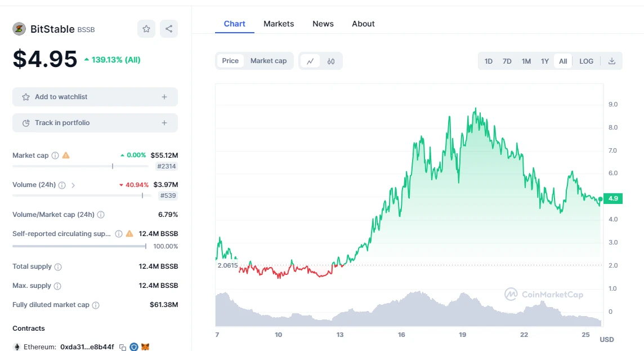The width and height of the screenshot is (644, 351).
Task: Download the chart via the download icon
Action: 612,61
